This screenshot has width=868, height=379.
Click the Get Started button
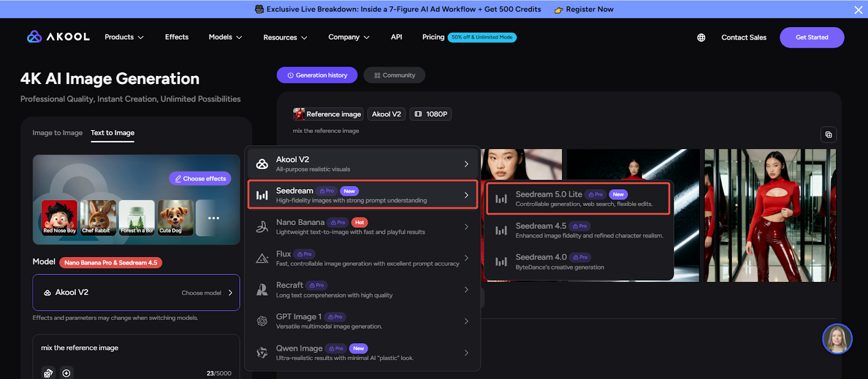pos(812,37)
